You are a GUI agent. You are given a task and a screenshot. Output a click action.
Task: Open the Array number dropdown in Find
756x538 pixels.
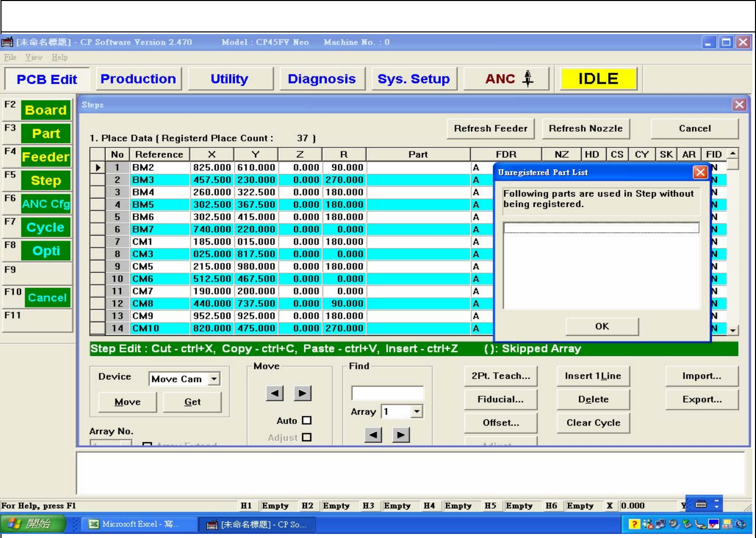[417, 411]
